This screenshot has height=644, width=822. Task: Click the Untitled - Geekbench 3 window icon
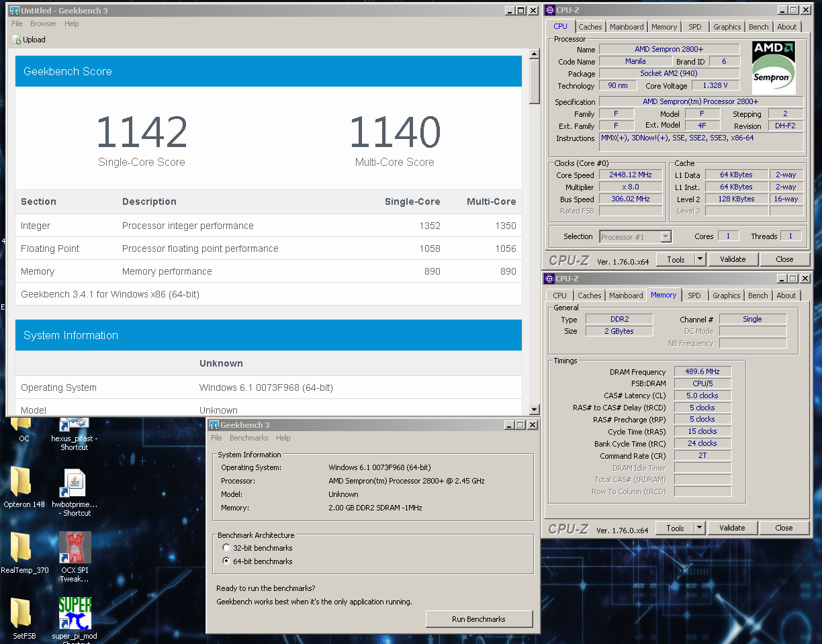coord(14,11)
